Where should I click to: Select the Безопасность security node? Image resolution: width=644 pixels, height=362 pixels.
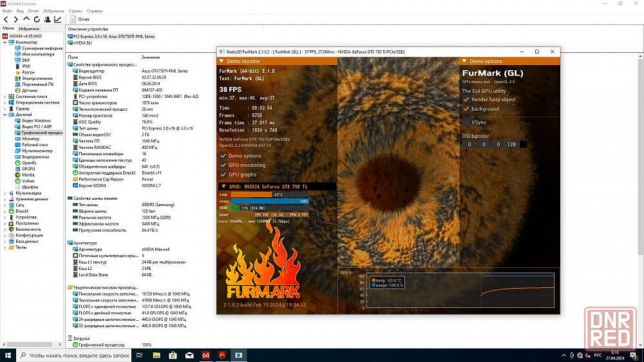24,229
